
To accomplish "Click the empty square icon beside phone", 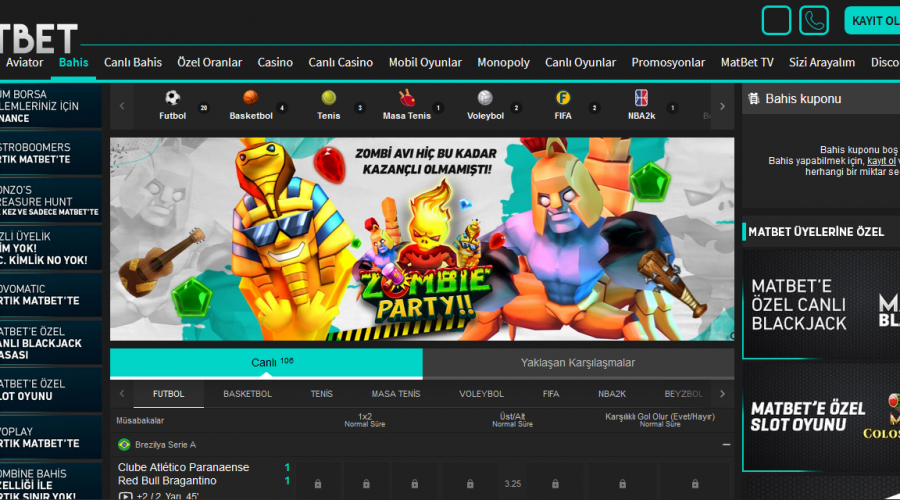I will pyautogui.click(x=776, y=21).
